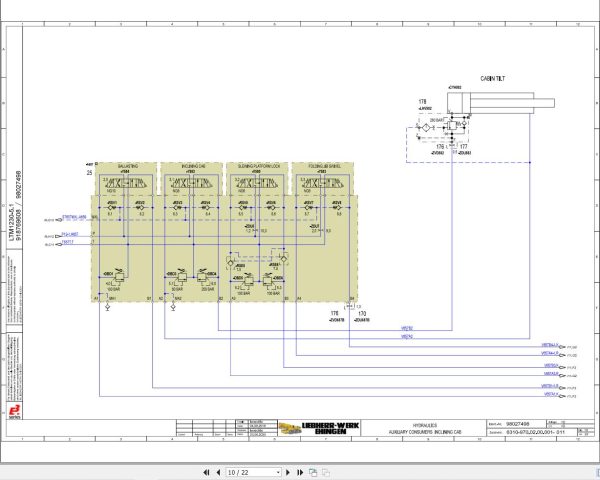
Task: Click the BALLASTING valve block label
Action: pos(128,167)
